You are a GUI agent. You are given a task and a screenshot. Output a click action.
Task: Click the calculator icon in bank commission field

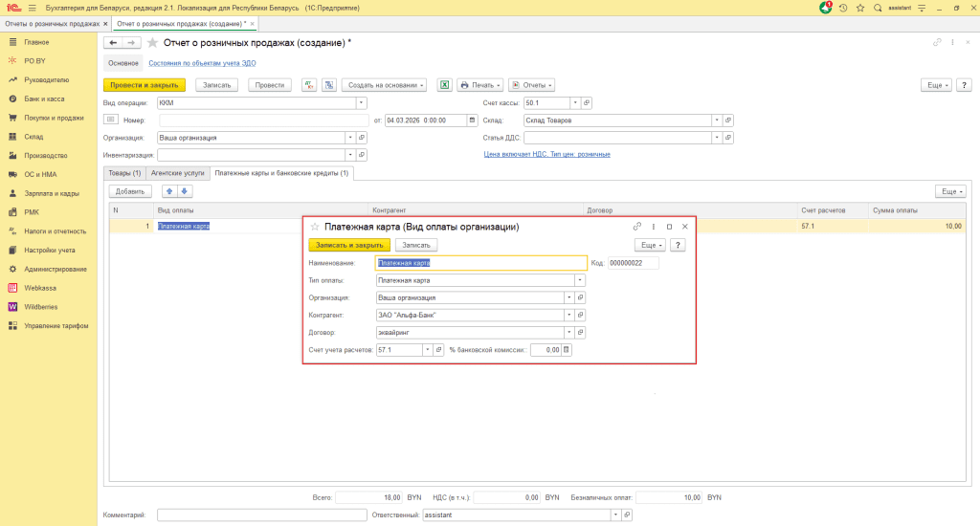coord(567,350)
